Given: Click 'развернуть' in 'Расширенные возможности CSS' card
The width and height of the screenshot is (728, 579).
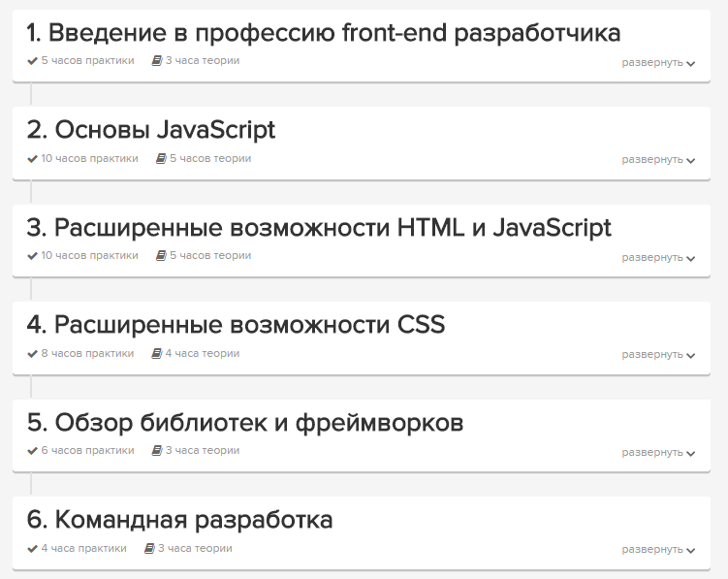Looking at the screenshot, I should coord(658,355).
